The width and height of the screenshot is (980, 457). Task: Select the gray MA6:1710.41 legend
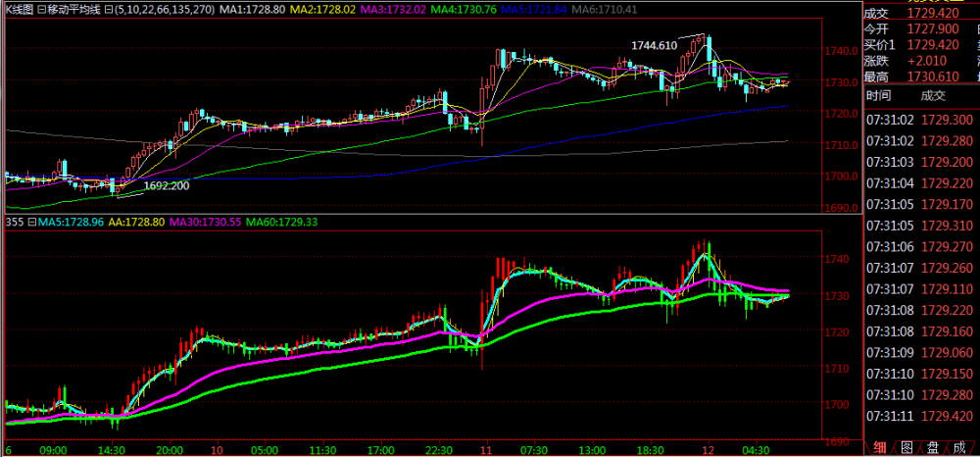[x=606, y=10]
